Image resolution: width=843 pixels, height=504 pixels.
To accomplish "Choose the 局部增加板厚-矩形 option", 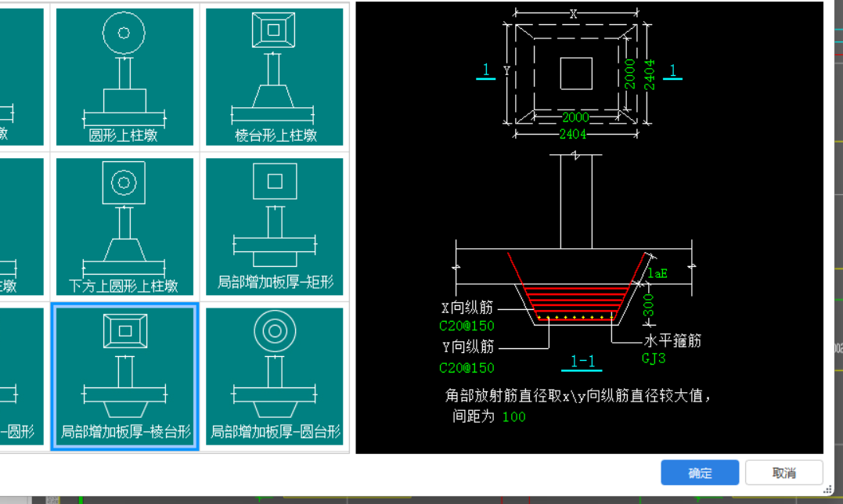I will point(274,227).
